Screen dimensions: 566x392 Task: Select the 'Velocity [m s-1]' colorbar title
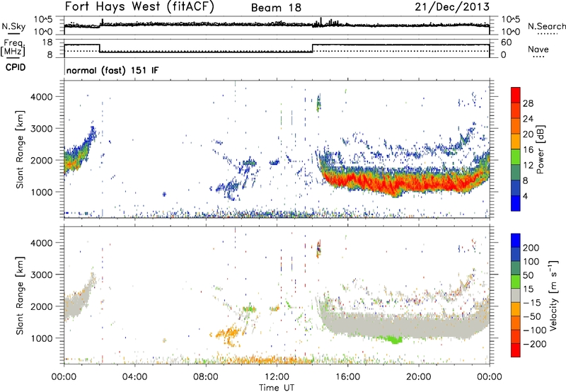554,295
